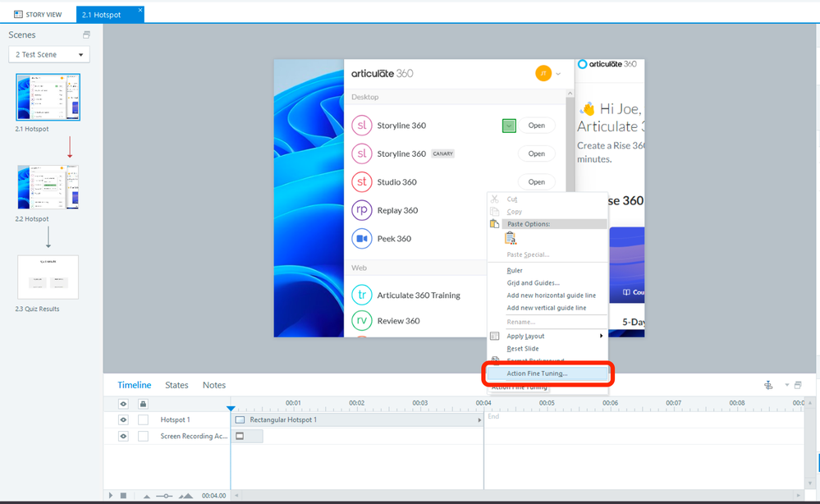Click Open button for Studio 360
The height and width of the screenshot is (504, 820).
click(x=537, y=182)
